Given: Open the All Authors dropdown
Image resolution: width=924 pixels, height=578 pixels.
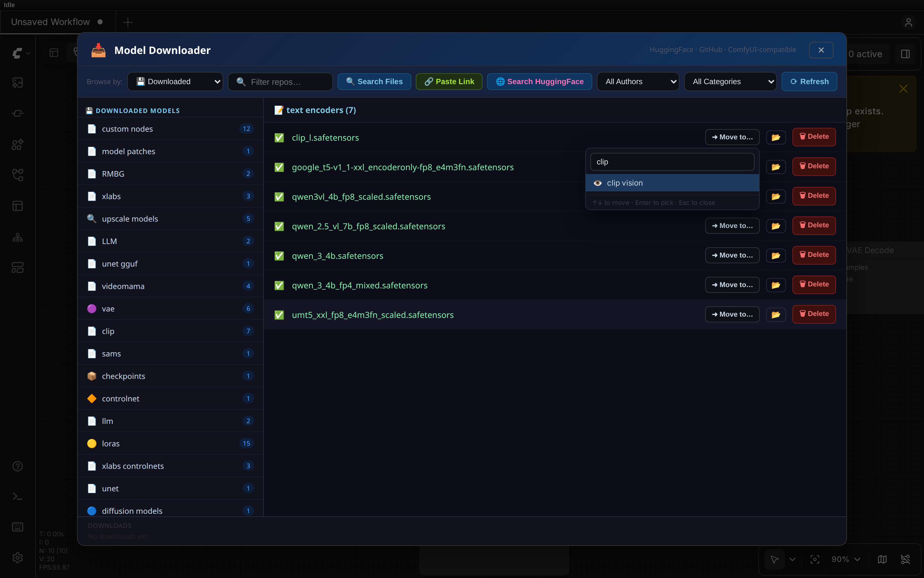Looking at the screenshot, I should click(637, 82).
